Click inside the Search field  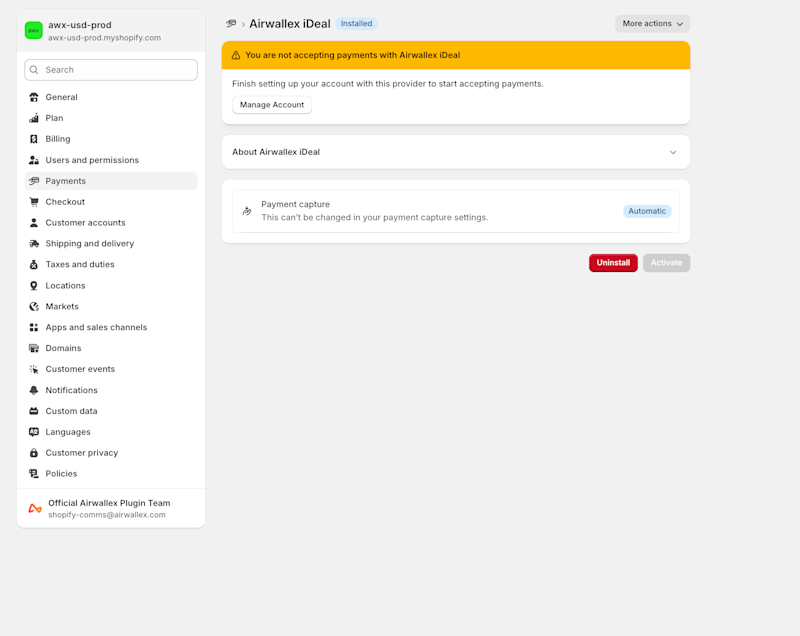pyautogui.click(x=110, y=69)
